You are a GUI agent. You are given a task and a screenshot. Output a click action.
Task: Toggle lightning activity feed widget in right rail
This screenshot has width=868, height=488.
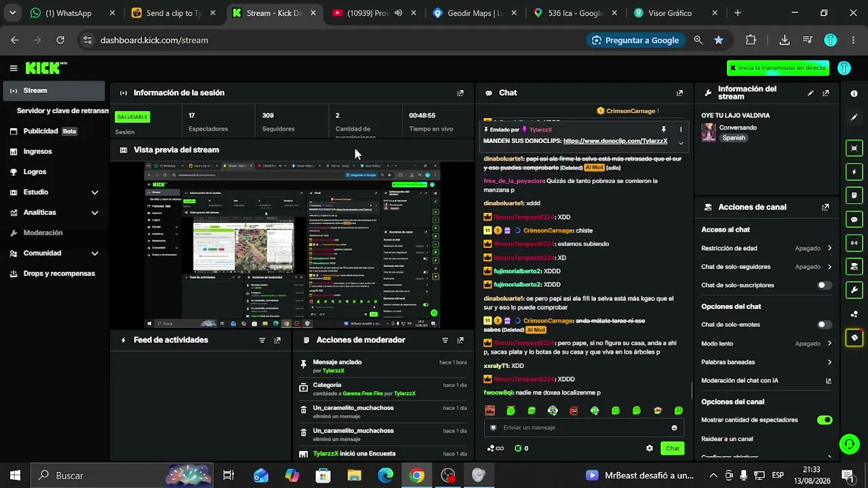point(854,172)
